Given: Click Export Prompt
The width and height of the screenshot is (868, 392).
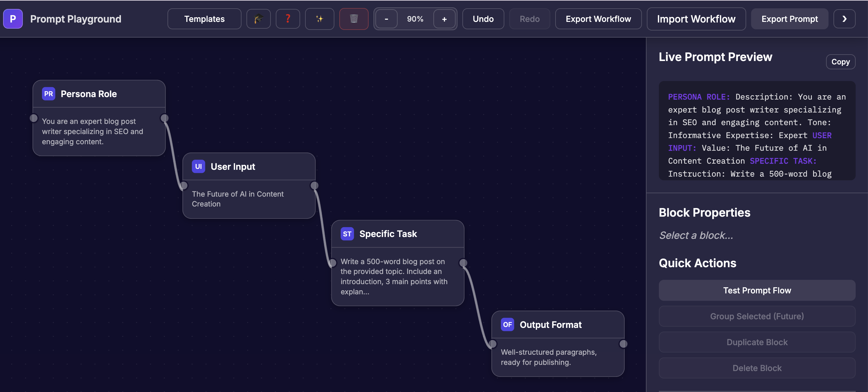Looking at the screenshot, I should coord(789,19).
